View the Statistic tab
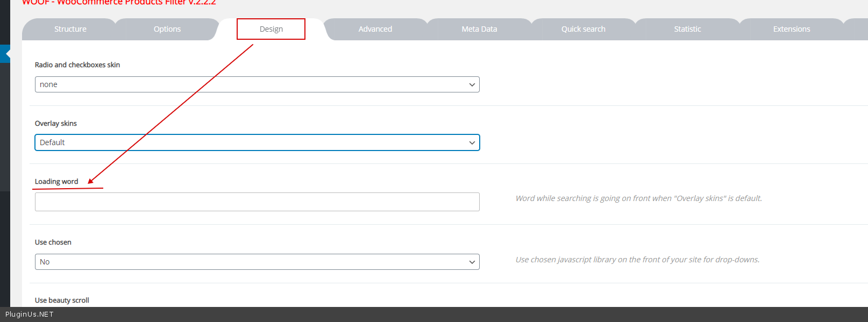This screenshot has width=868, height=322. [687, 29]
